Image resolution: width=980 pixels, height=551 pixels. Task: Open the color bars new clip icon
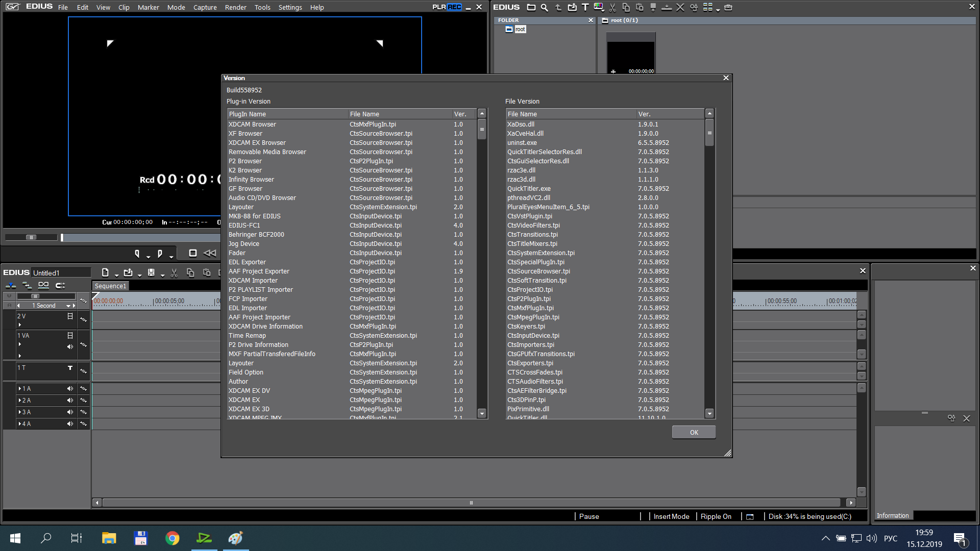click(599, 8)
